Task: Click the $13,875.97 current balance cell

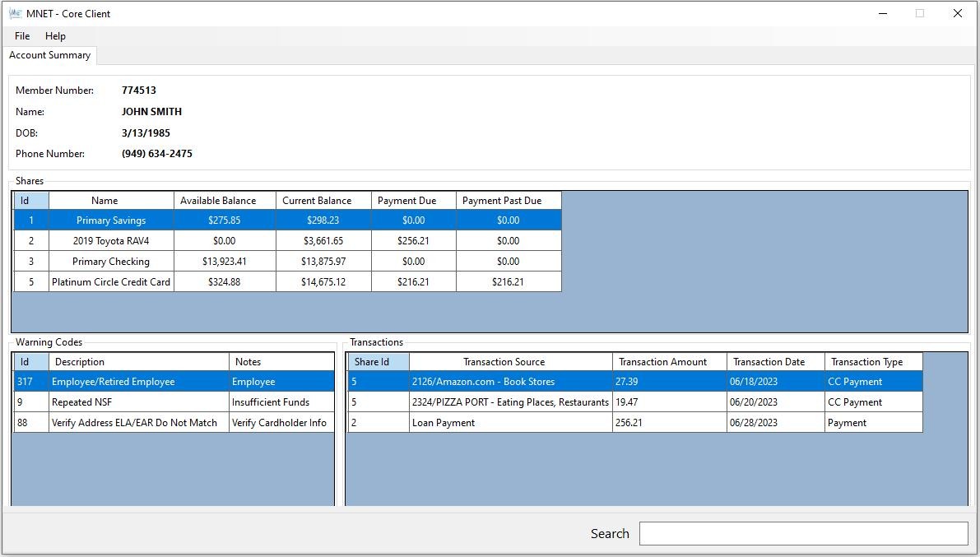Action: tap(323, 262)
